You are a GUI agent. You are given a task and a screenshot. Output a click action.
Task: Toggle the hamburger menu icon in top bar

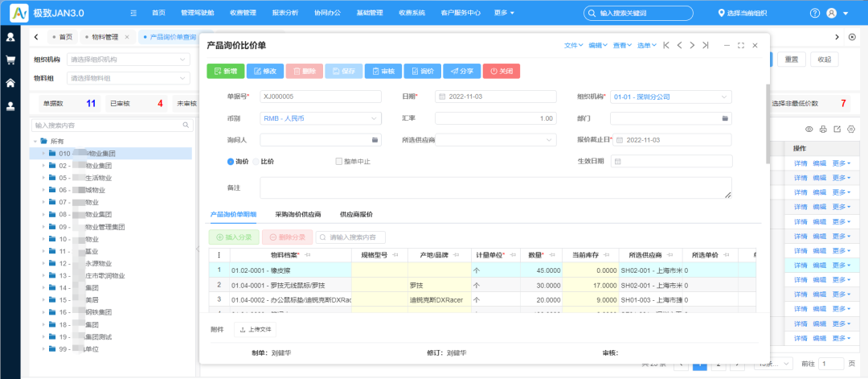point(133,13)
